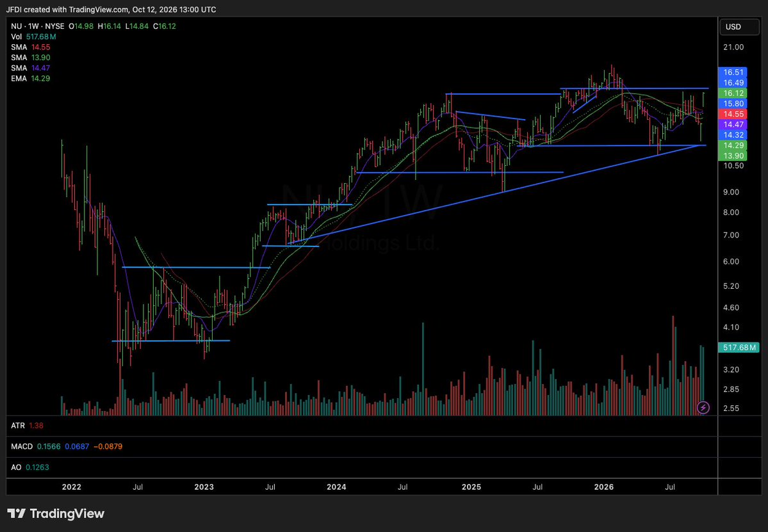
Task: Click the red 14.55 price-scale tag
Action: [x=733, y=114]
